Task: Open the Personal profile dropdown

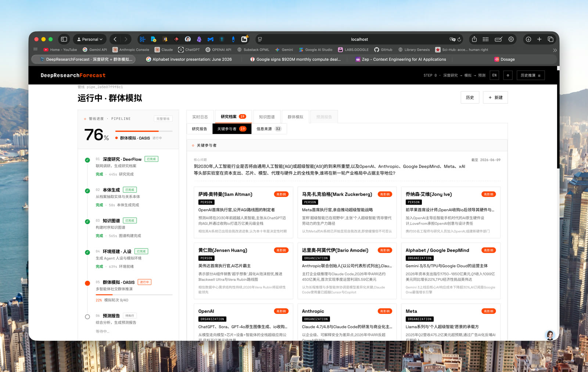Action: (90, 39)
